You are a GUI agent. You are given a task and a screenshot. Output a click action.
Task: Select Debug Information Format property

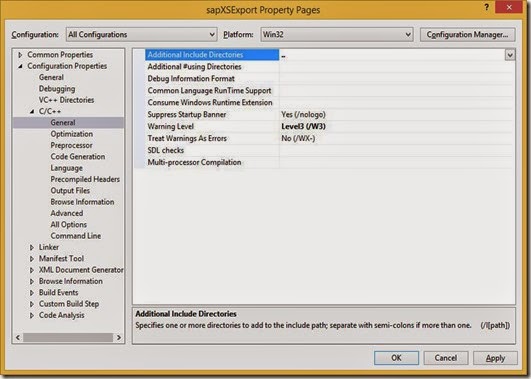(212, 79)
